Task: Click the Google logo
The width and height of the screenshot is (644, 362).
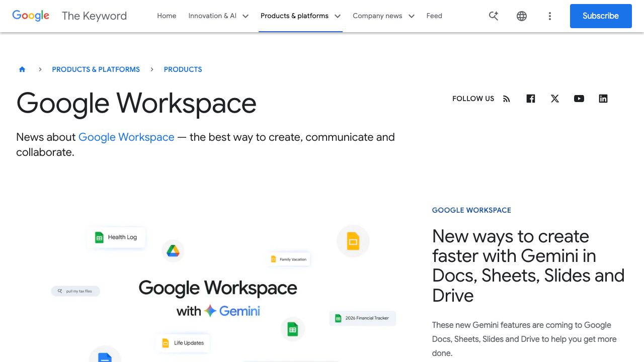Action: pyautogui.click(x=30, y=16)
